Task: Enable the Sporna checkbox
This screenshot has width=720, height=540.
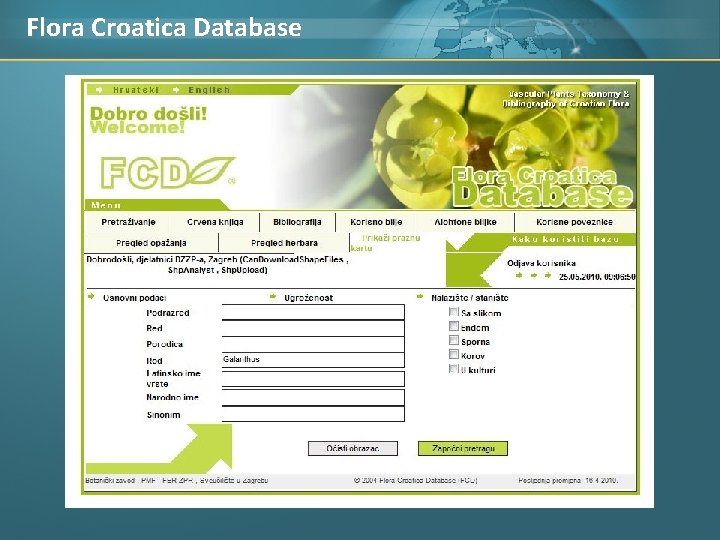Action: coord(454,340)
